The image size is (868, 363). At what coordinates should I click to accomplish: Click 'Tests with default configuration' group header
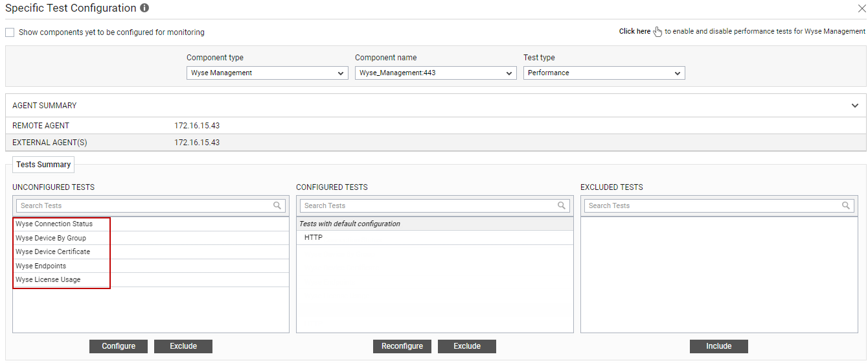pos(435,224)
